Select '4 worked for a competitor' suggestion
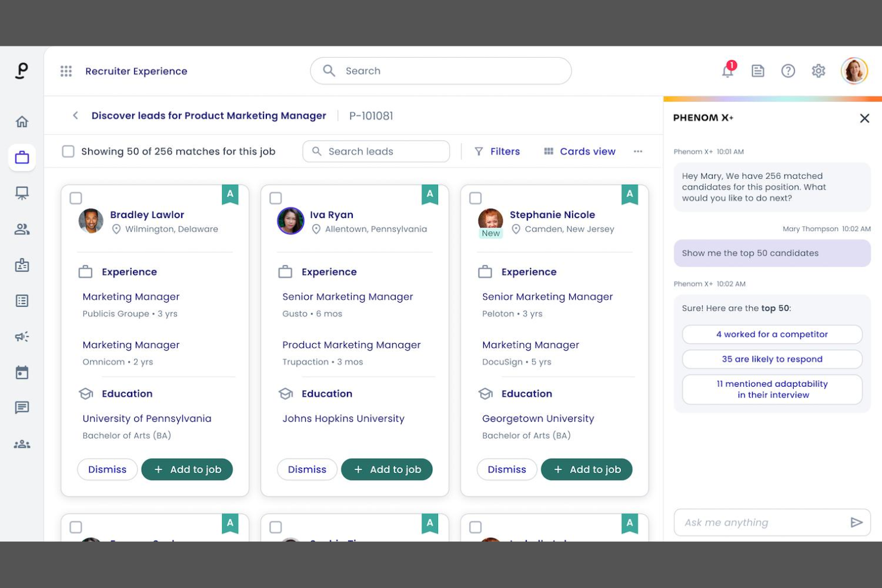This screenshot has height=588, width=882. point(772,334)
